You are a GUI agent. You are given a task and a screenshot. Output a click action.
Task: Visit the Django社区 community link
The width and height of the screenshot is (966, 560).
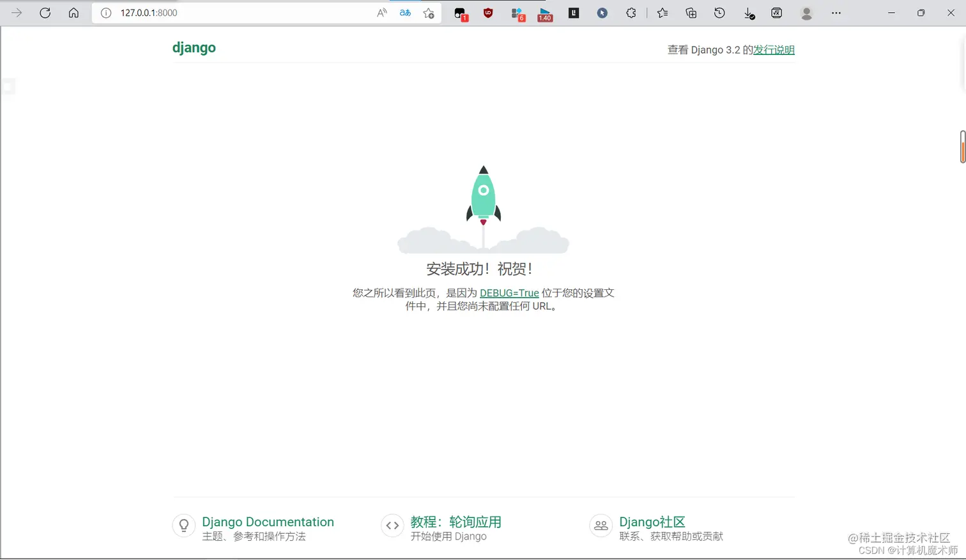(x=652, y=522)
